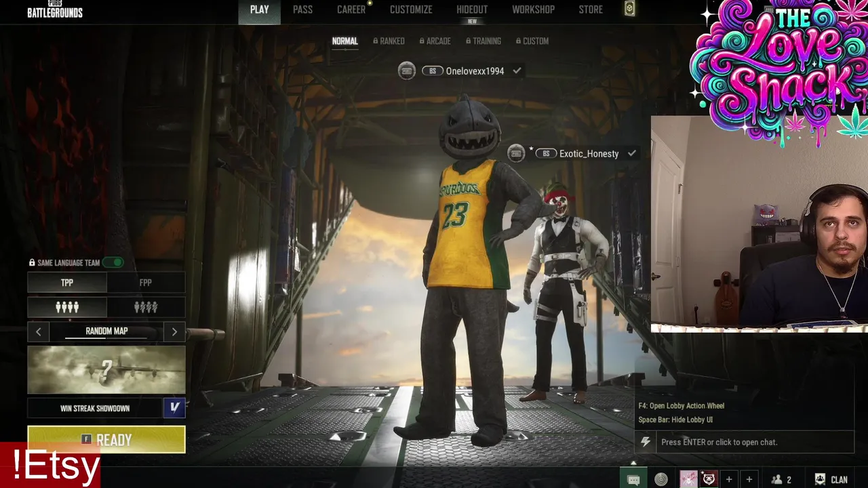Image resolution: width=868 pixels, height=488 pixels.
Task: Open the CLAN panel
Action: click(x=831, y=479)
